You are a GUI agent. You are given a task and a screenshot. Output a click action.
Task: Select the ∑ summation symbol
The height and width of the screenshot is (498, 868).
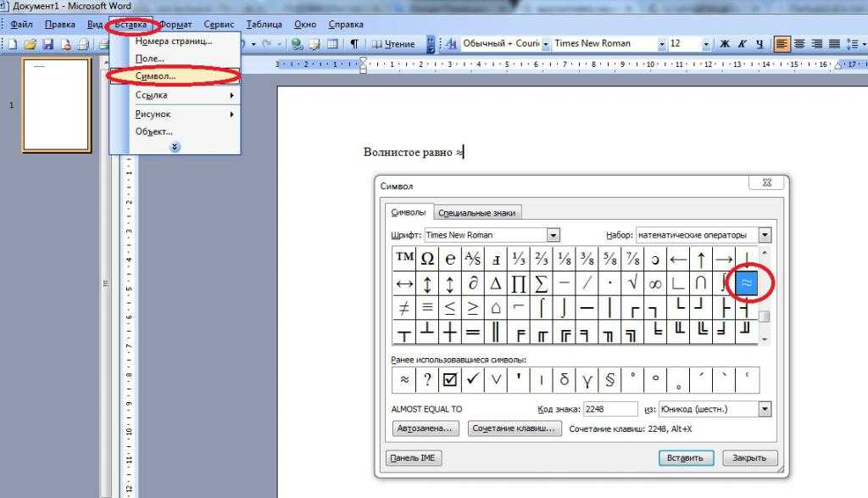[542, 283]
